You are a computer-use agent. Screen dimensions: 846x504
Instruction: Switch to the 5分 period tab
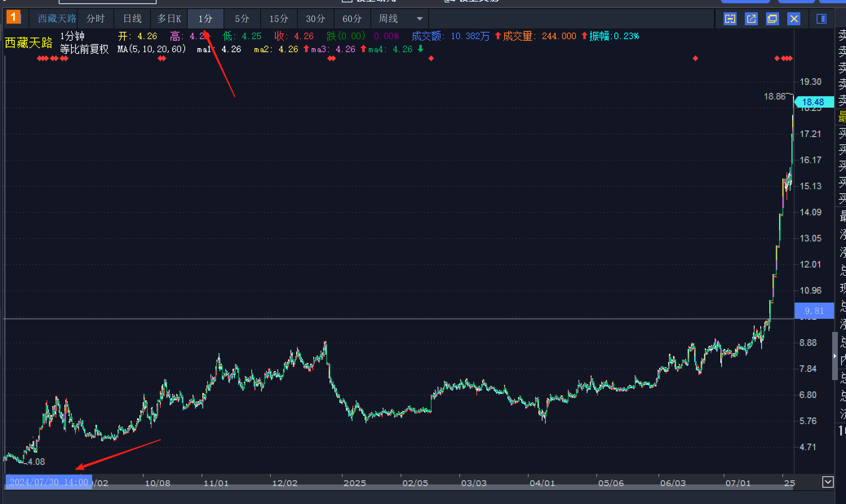point(242,19)
